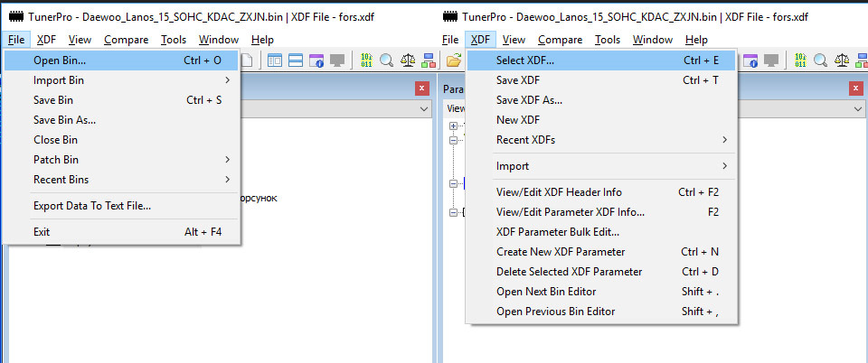
Task: Select New XDF menu entry
Action: (601, 120)
